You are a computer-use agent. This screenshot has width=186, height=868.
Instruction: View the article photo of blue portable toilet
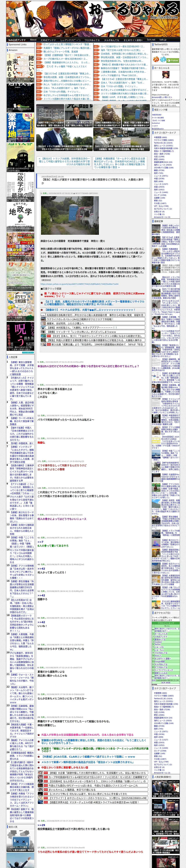[70, 216]
